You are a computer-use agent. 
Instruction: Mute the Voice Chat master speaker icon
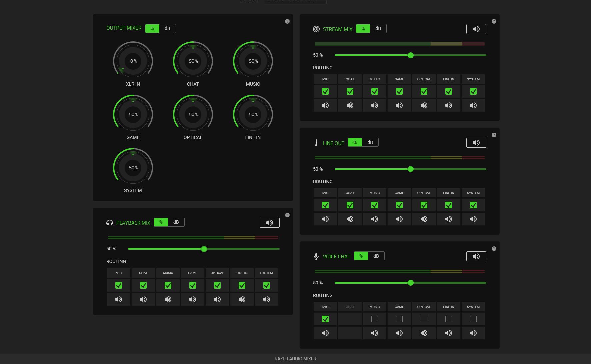pos(476,256)
